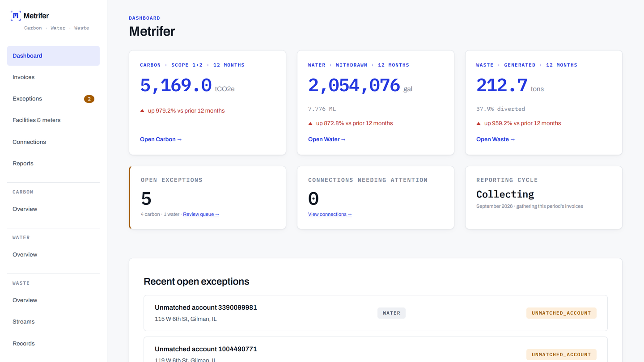Click UNMATCHED_ACCOUNT badge for account 3390099981

(561, 313)
